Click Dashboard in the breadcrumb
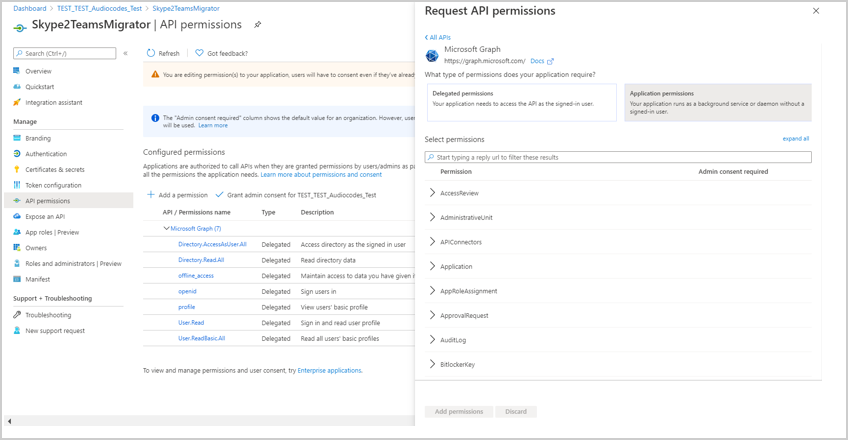This screenshot has height=440, width=848. [x=30, y=9]
